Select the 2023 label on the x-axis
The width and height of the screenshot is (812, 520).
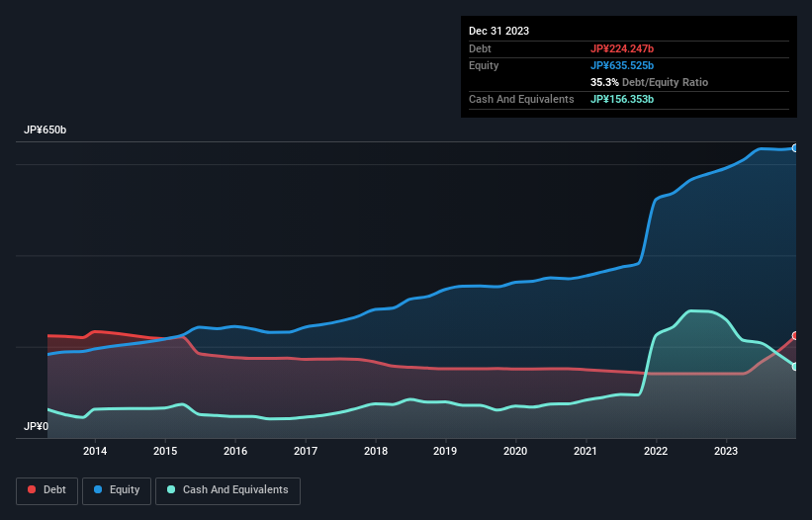coord(727,452)
